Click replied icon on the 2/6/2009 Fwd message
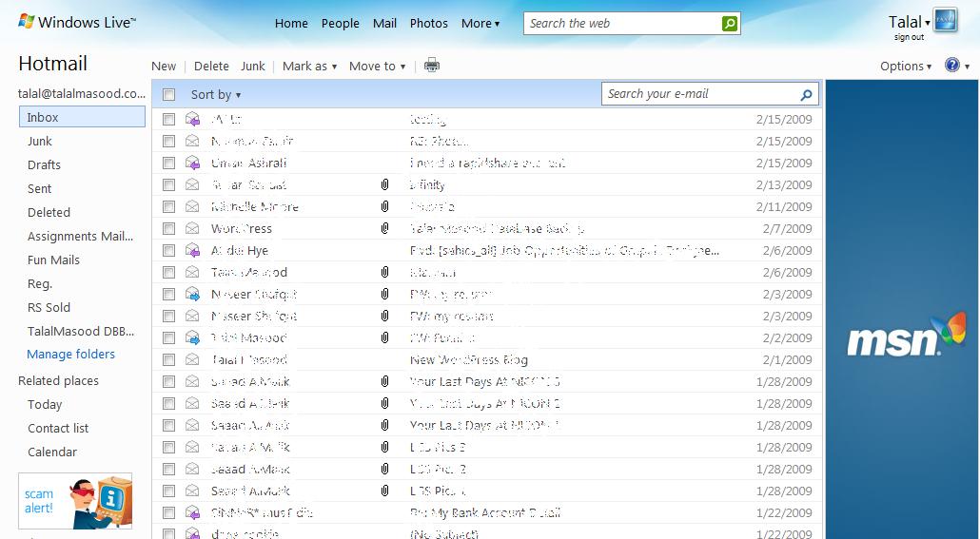Screen dimensions: 980x539 (x=192, y=250)
